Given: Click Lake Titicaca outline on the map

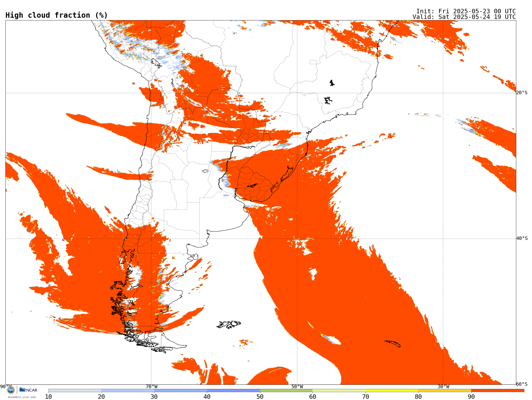Looking at the screenshot, I should pyautogui.click(x=156, y=63).
